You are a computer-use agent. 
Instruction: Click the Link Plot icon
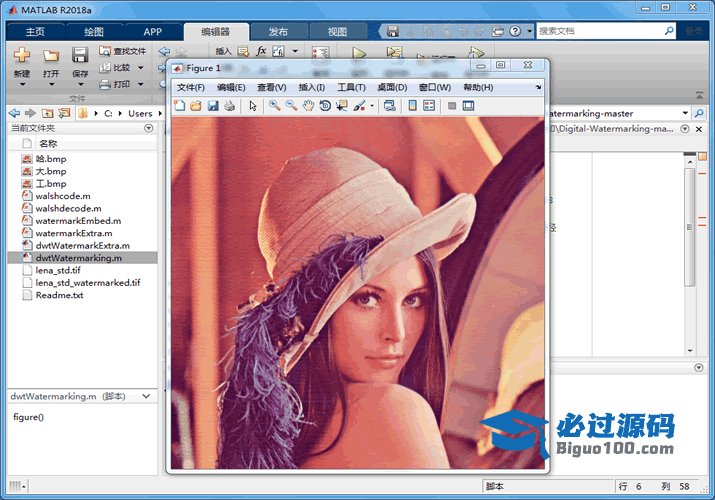pyautogui.click(x=390, y=106)
